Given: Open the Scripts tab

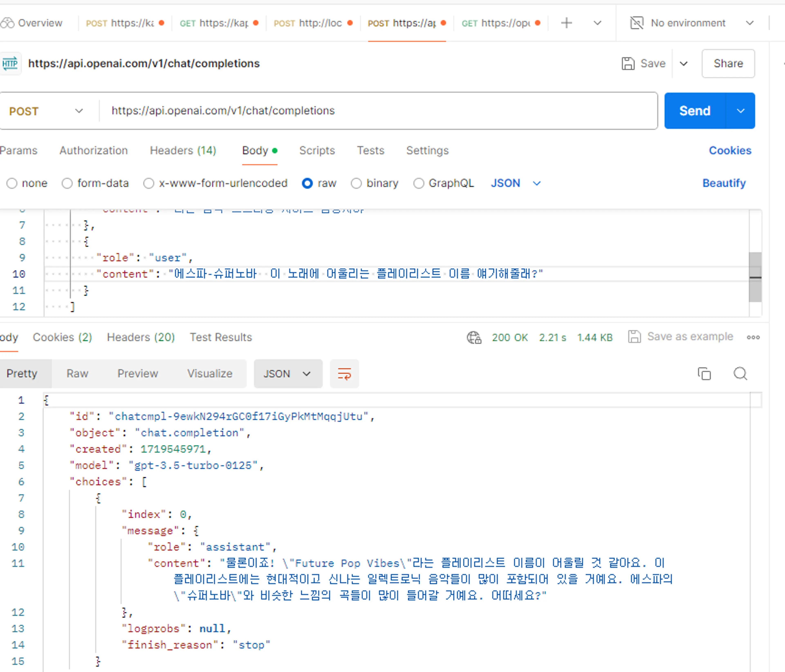Looking at the screenshot, I should pyautogui.click(x=317, y=151).
